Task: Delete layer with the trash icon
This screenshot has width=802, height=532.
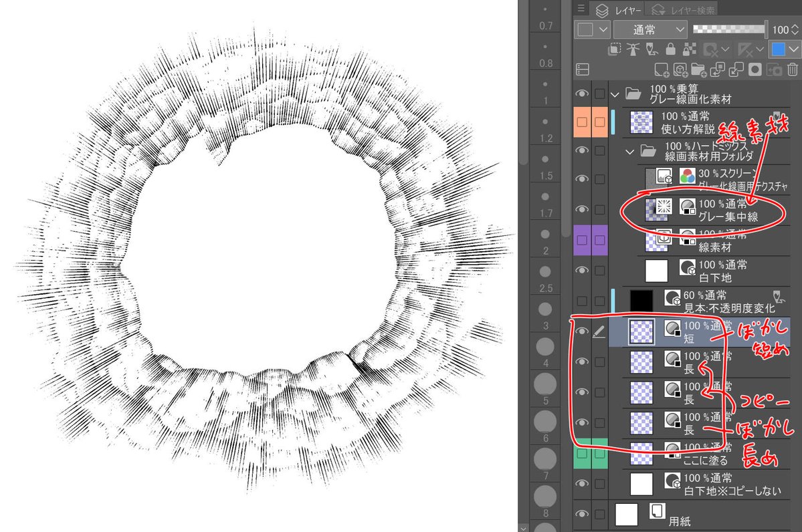Action: point(792,70)
